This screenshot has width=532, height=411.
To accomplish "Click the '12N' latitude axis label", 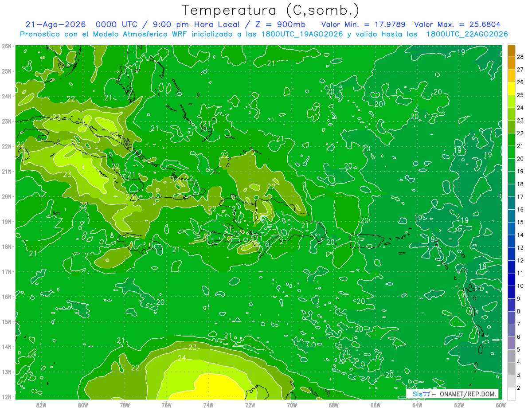I will (x=7, y=397).
